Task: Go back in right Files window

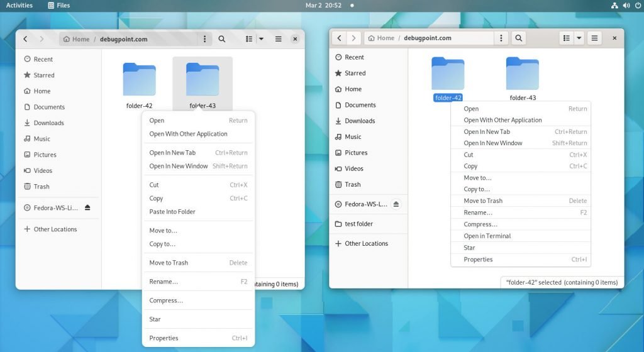Action: point(339,38)
